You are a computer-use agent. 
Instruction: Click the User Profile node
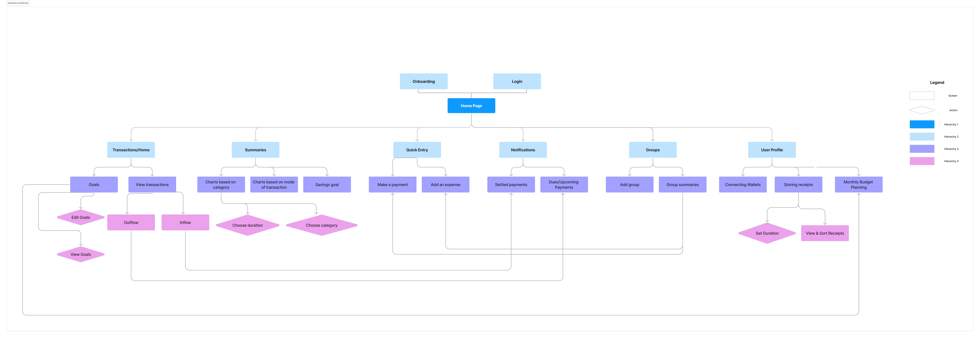click(x=772, y=150)
